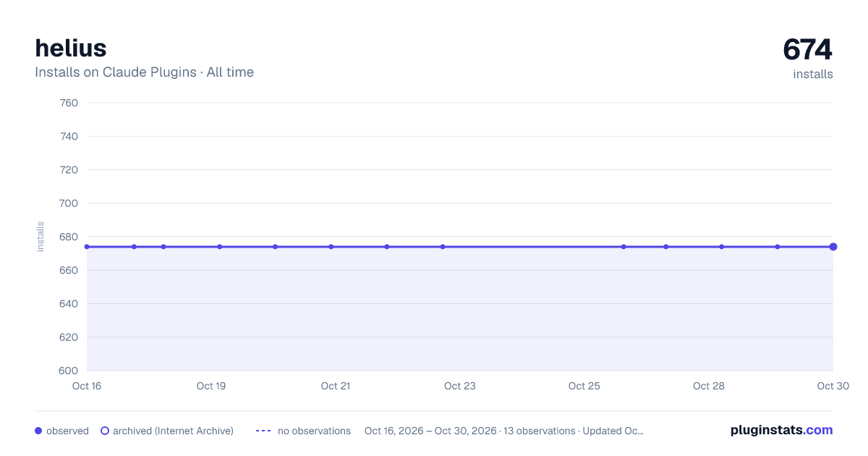Screen dimensions: 868x456
Task: Click the observed legend filled dot
Action: click(x=38, y=431)
